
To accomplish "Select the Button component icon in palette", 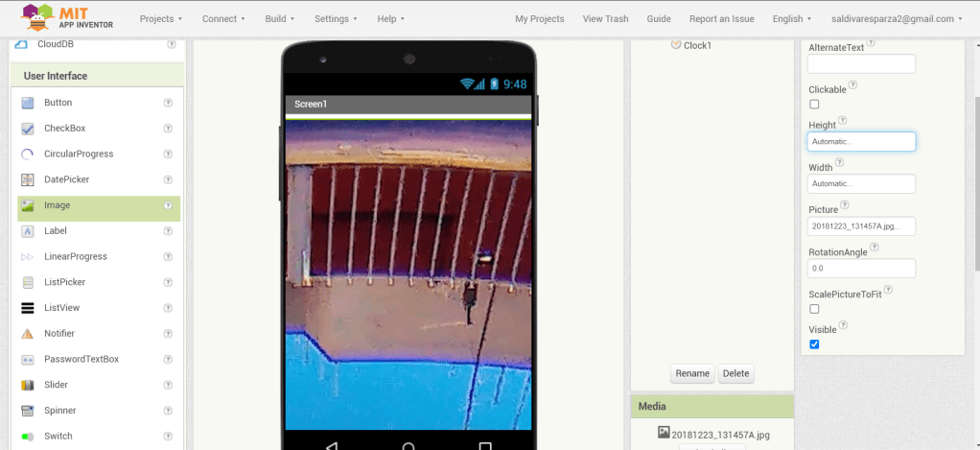I will coord(28,103).
